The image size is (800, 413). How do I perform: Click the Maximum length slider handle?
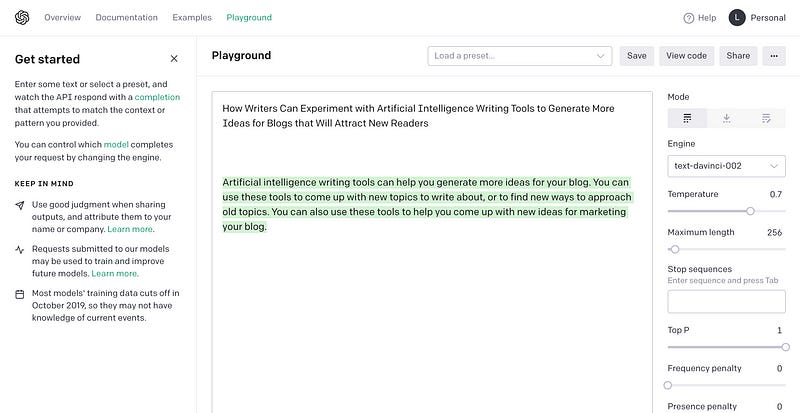point(674,249)
